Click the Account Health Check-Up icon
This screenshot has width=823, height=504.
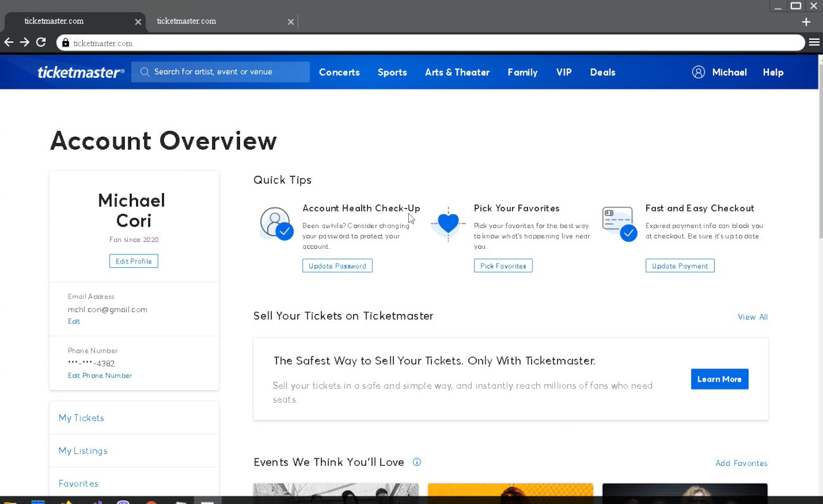click(x=276, y=224)
